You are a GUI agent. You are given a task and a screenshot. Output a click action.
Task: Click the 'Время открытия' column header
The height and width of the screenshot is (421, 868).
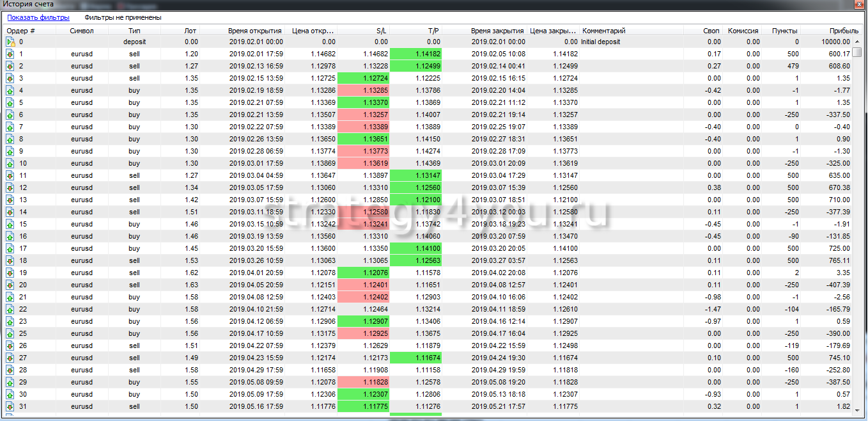tap(254, 31)
